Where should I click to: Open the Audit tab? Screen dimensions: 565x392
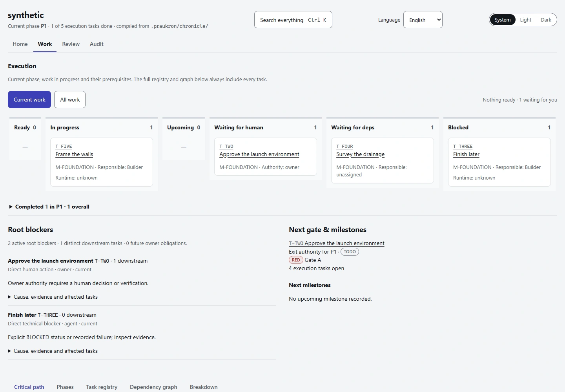[x=97, y=44]
